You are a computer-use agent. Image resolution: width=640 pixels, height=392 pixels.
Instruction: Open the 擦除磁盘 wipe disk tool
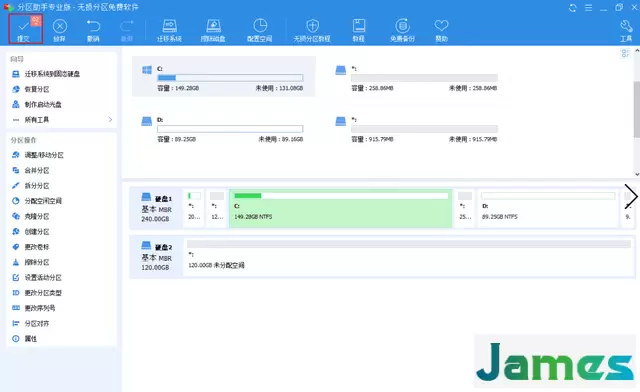click(x=213, y=30)
